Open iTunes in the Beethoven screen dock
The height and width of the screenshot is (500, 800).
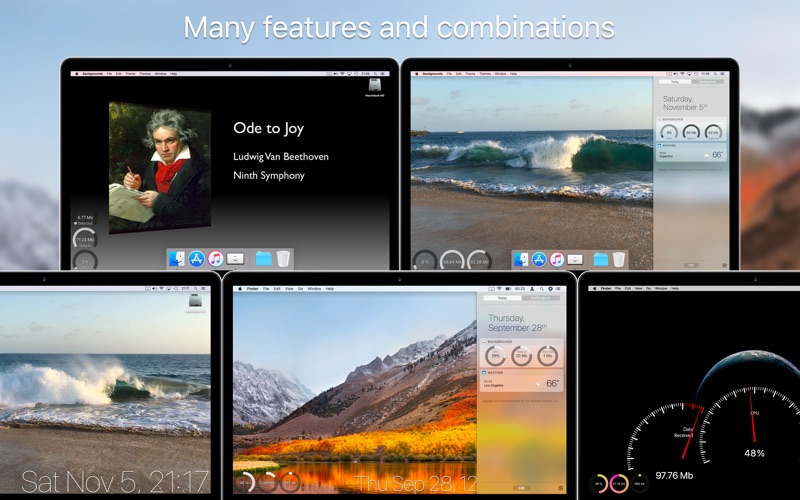216,259
